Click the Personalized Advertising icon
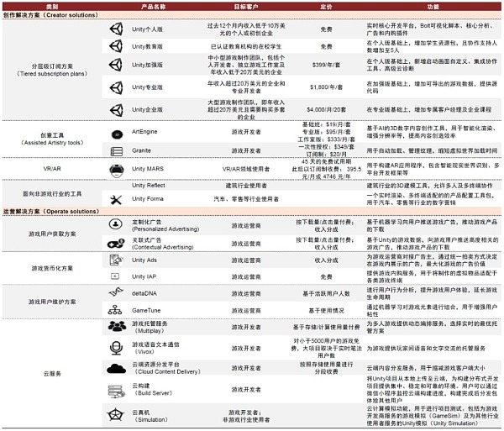This screenshot has height=431, width=504. 116,225
